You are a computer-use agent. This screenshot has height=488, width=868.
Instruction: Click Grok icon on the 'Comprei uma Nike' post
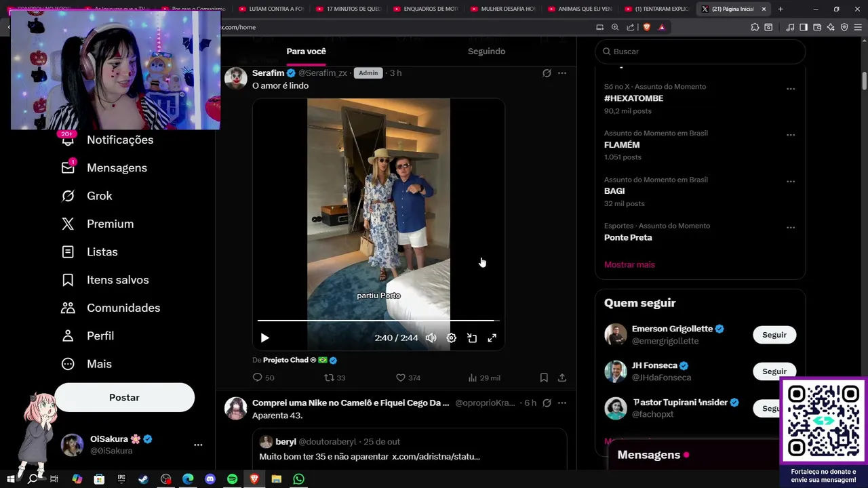pyautogui.click(x=547, y=403)
